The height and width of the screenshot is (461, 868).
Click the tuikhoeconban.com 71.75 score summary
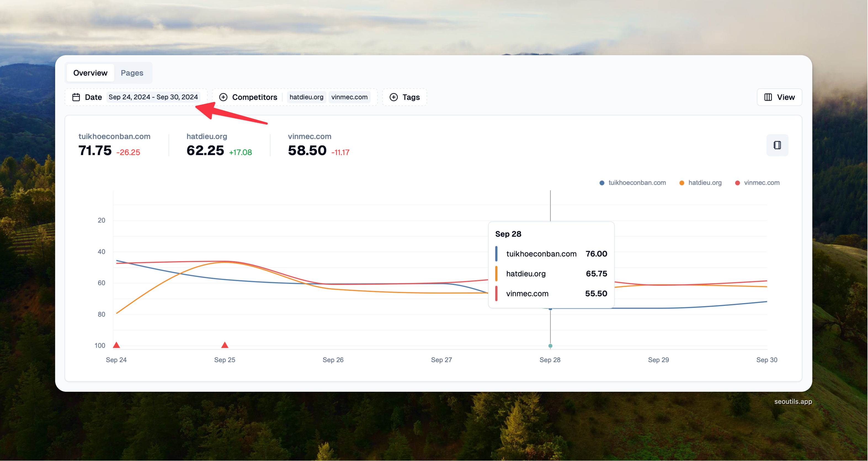tap(95, 150)
